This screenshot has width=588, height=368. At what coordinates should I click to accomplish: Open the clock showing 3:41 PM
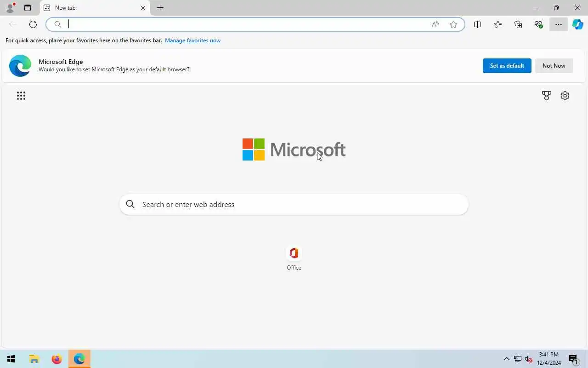(x=549, y=359)
